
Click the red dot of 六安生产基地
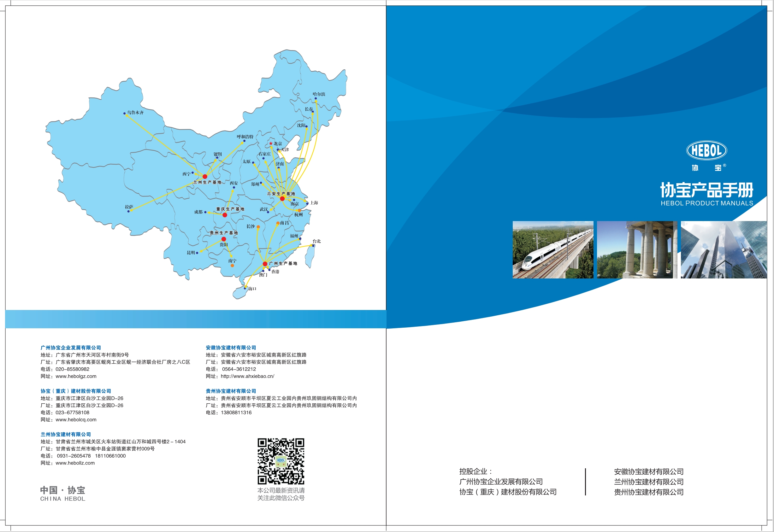pyautogui.click(x=282, y=199)
